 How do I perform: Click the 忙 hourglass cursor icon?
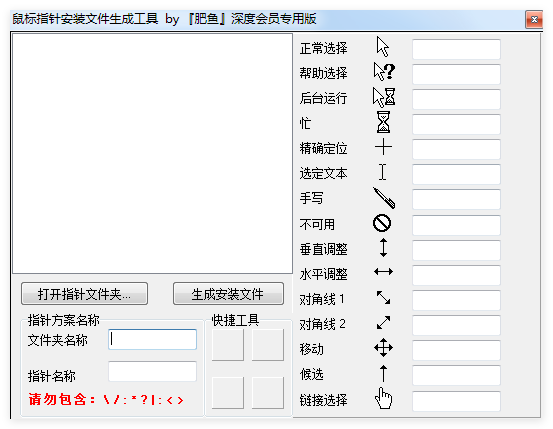point(383,122)
